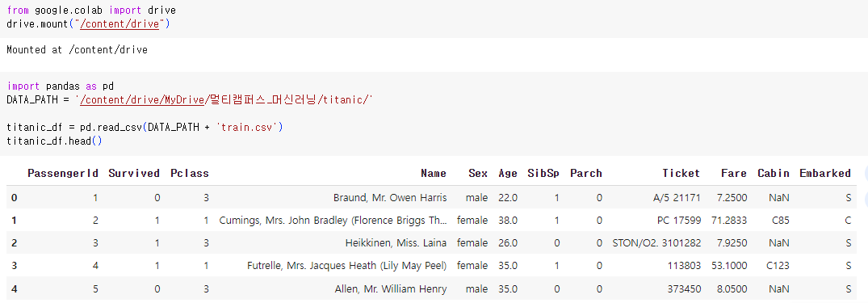Select the Sex column header

478,174
